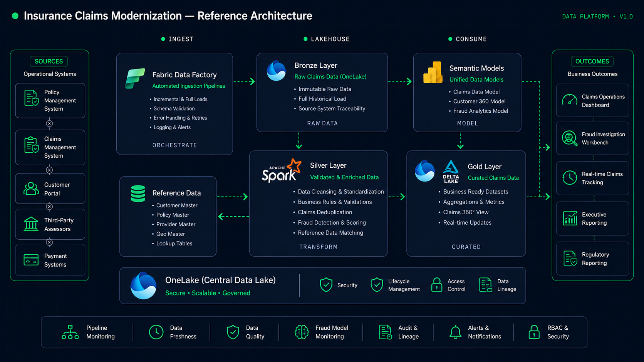The width and height of the screenshot is (644, 362).
Task: Click the Pipeline Monitoring hierarchy icon
Action: point(70,332)
